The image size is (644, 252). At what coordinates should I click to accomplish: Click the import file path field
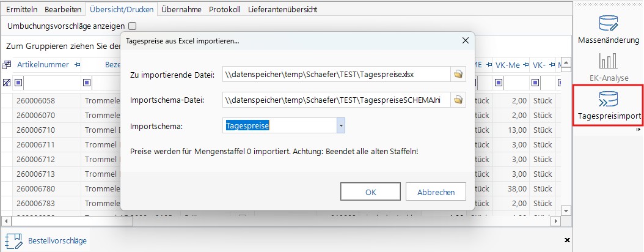[x=335, y=75]
